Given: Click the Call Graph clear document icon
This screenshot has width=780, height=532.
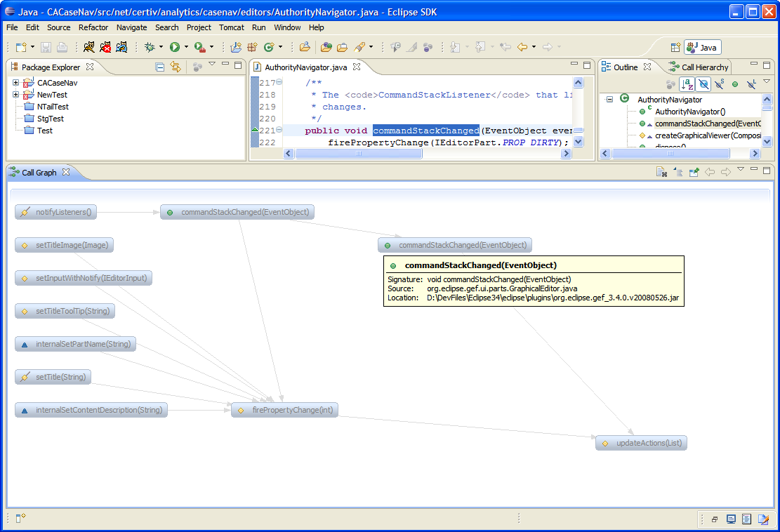Looking at the screenshot, I should click(x=661, y=172).
